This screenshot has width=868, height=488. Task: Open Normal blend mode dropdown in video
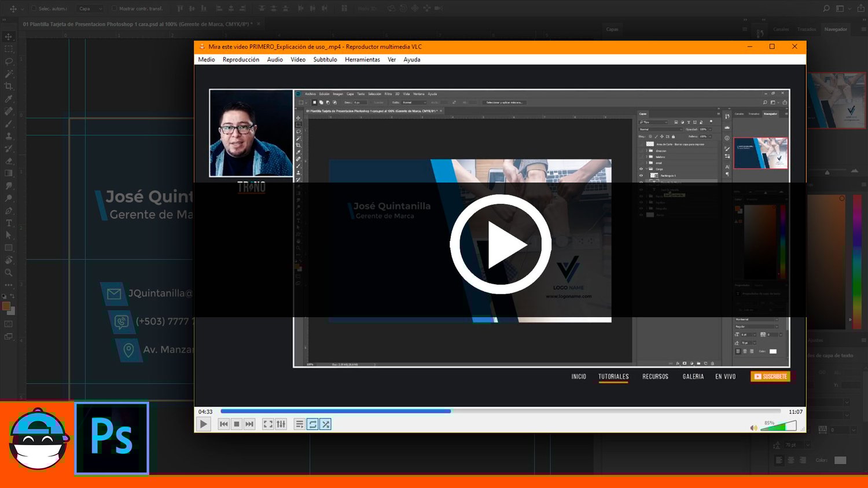click(x=660, y=129)
